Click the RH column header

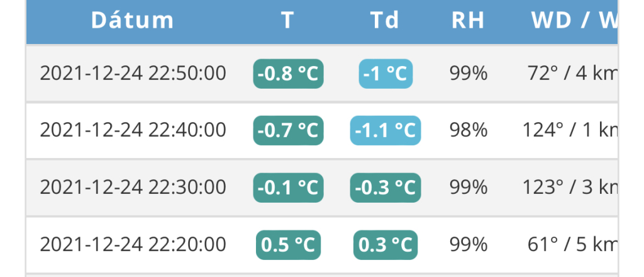[468, 21]
